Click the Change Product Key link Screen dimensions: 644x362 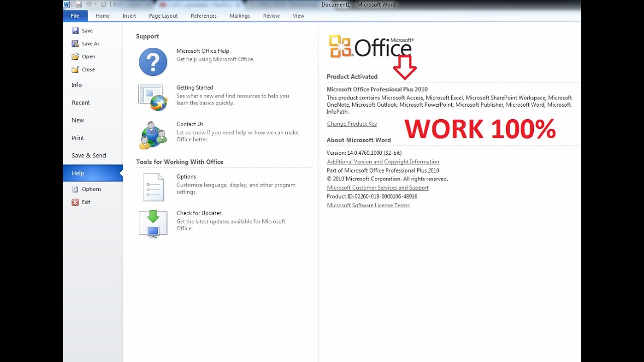(352, 124)
